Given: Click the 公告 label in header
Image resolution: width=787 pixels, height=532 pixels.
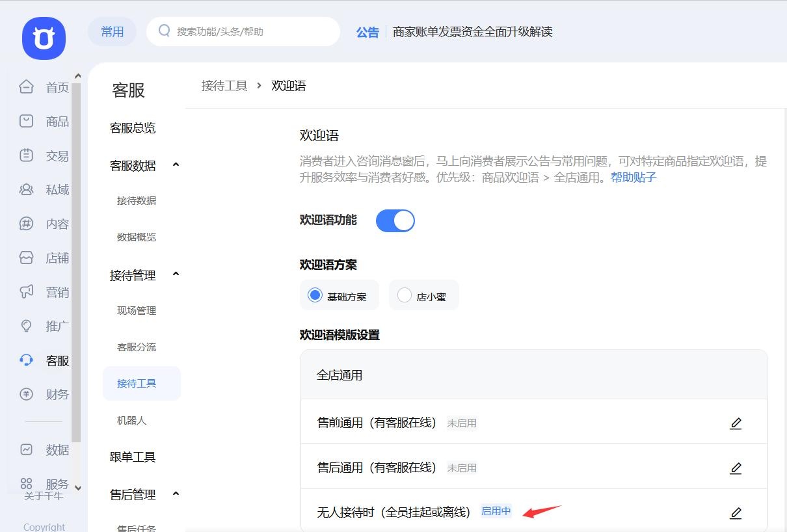Looking at the screenshot, I should click(367, 32).
